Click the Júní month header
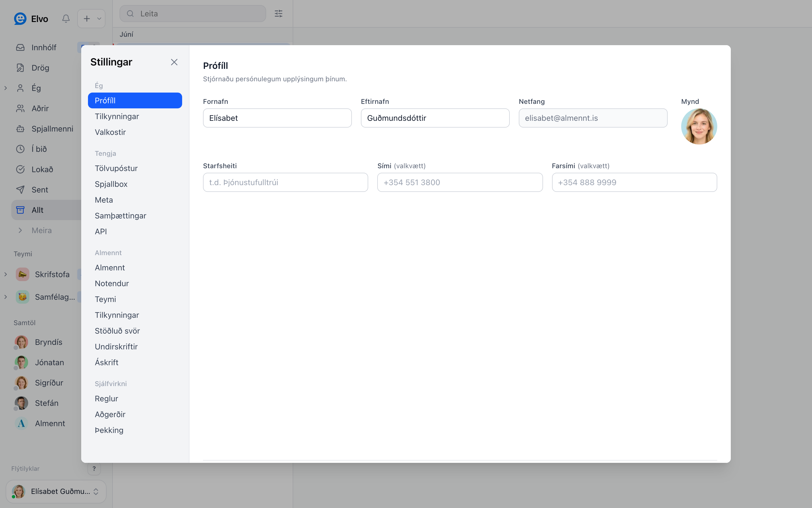The height and width of the screenshot is (508, 812). pos(127,34)
